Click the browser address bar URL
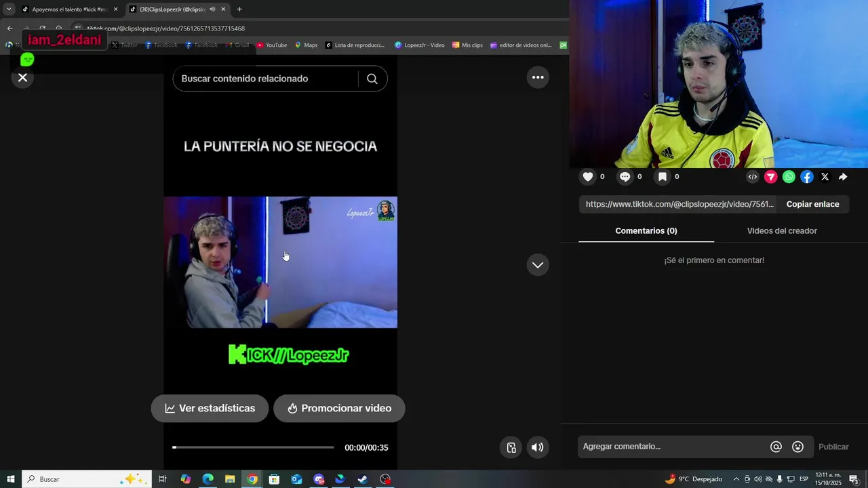Screen dimensions: 868x488 165,28
